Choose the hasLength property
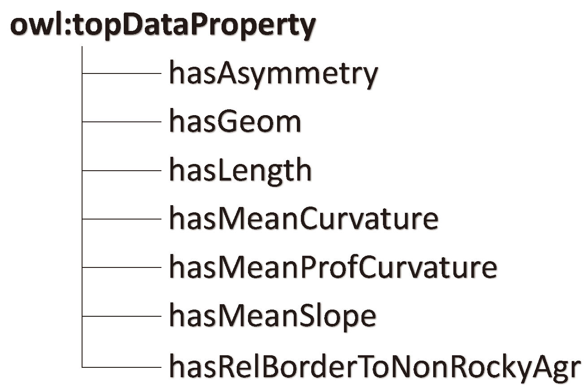The height and width of the screenshot is (392, 587). coord(240,171)
